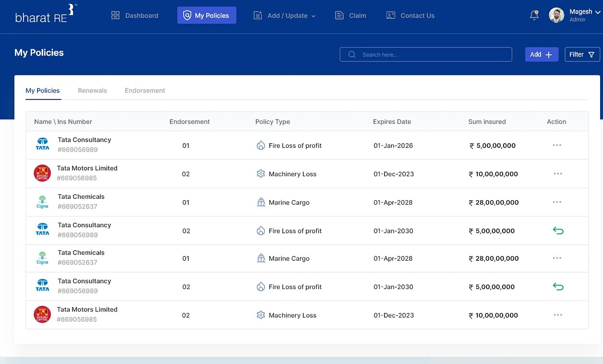The width and height of the screenshot is (603, 364).
Task: Click the flame icon in the 01-Jan-2026 row
Action: coord(261,146)
